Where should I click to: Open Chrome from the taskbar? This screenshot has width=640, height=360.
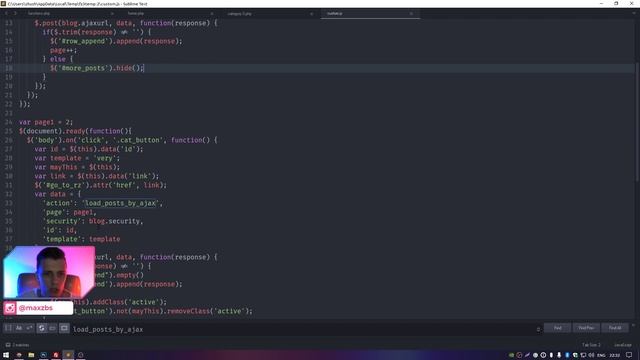[19, 355]
